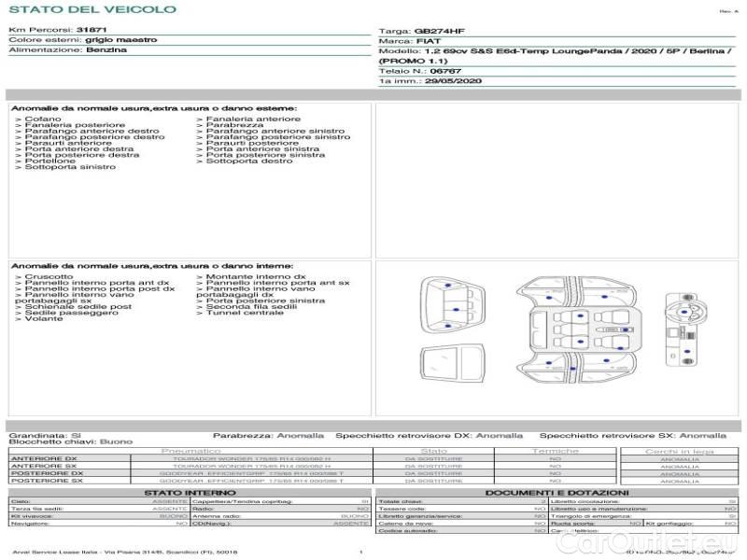The image size is (747, 560).
Task: Select the ANTERIORE DX tire row
Action: (44, 459)
